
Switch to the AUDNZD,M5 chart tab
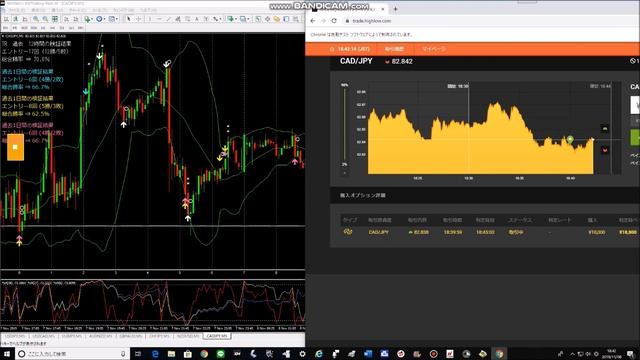pos(100,336)
